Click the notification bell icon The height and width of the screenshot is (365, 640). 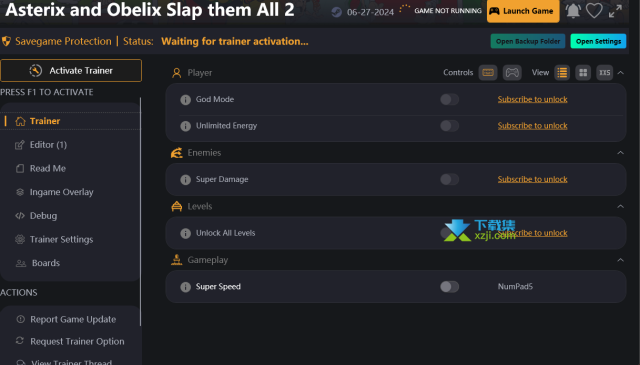573,11
